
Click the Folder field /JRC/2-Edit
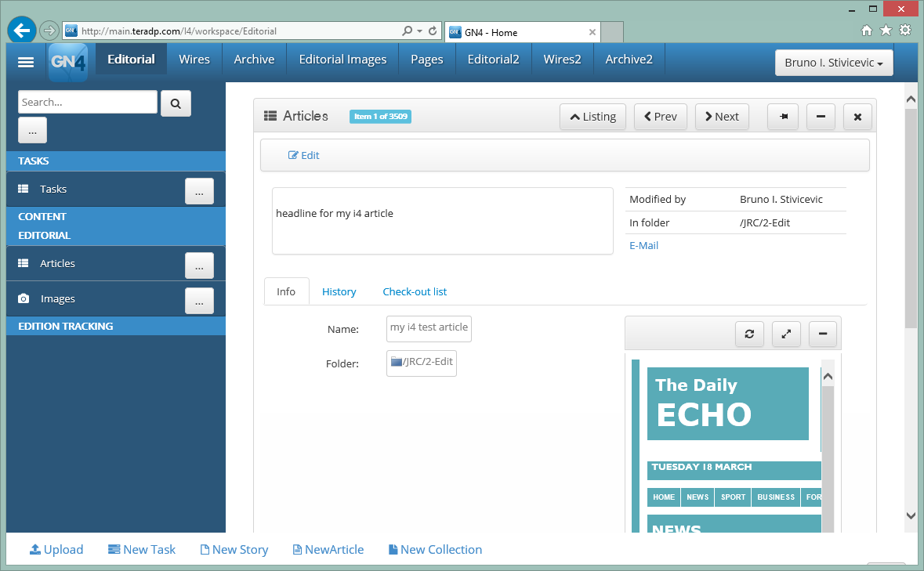pos(422,363)
